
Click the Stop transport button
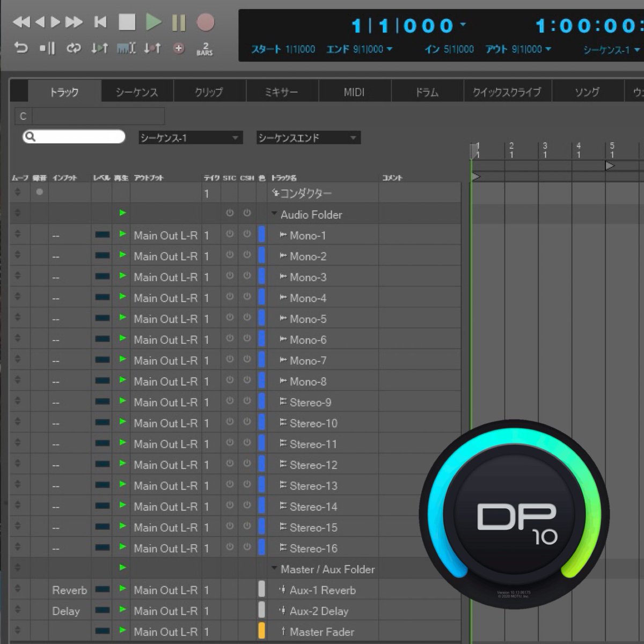point(127,22)
